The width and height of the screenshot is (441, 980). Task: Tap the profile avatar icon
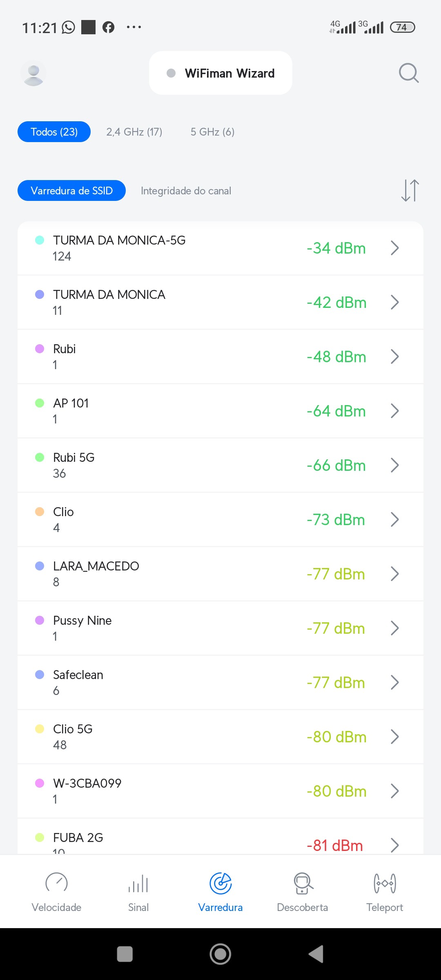pyautogui.click(x=33, y=73)
